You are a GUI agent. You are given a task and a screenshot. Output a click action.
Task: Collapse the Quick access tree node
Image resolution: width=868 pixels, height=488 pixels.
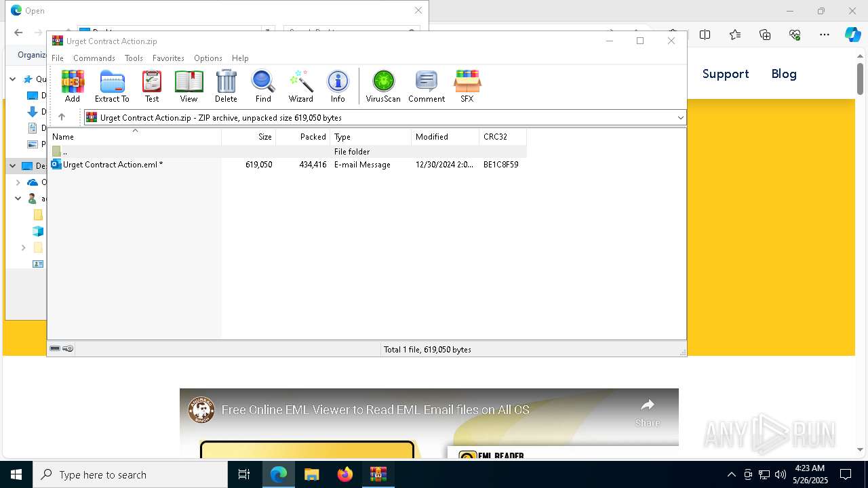point(13,79)
